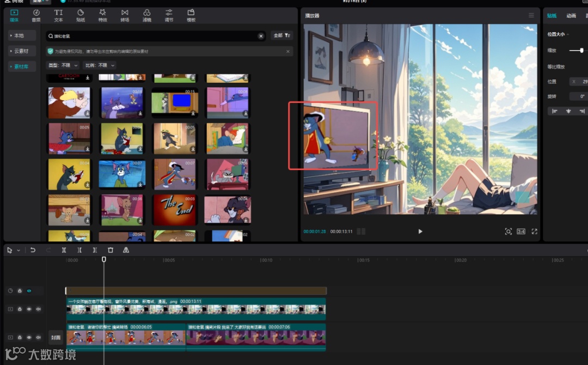This screenshot has width=588, height=365.
Task: Select the PNG image clip on timeline
Action: pyautogui.click(x=196, y=309)
